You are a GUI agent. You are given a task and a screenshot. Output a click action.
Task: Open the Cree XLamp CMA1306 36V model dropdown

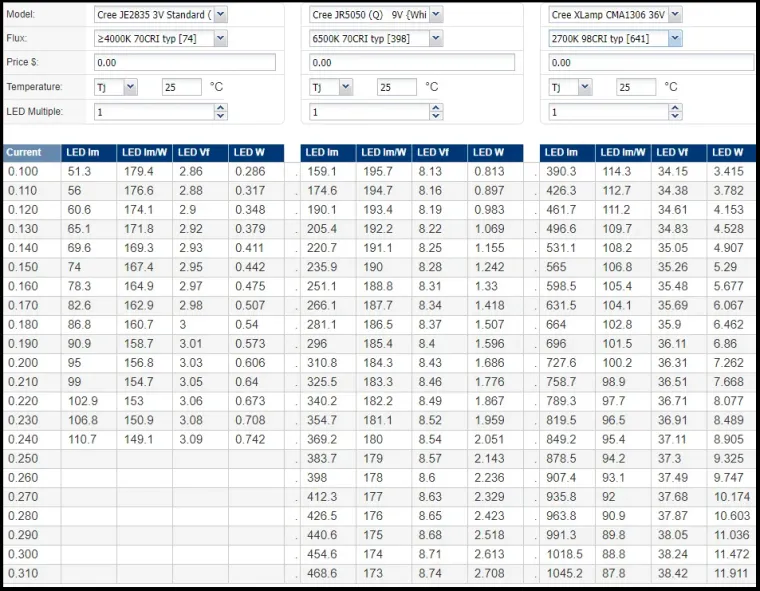(x=675, y=14)
